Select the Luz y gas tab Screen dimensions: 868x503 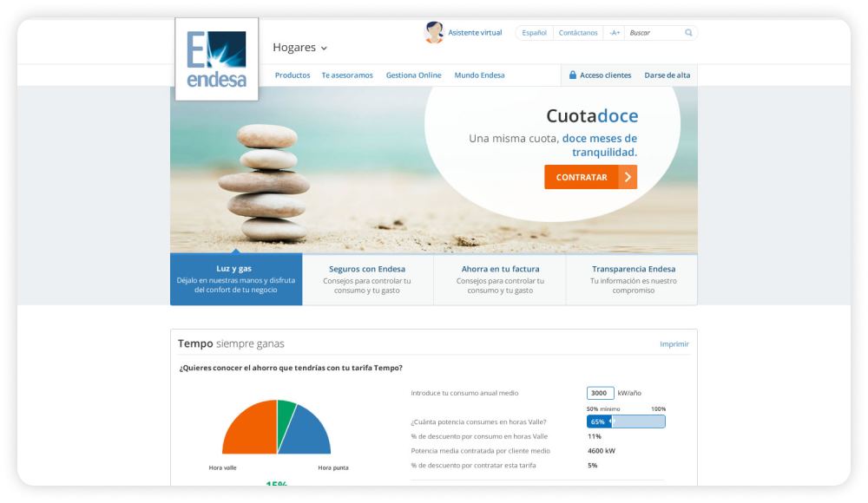(x=236, y=279)
